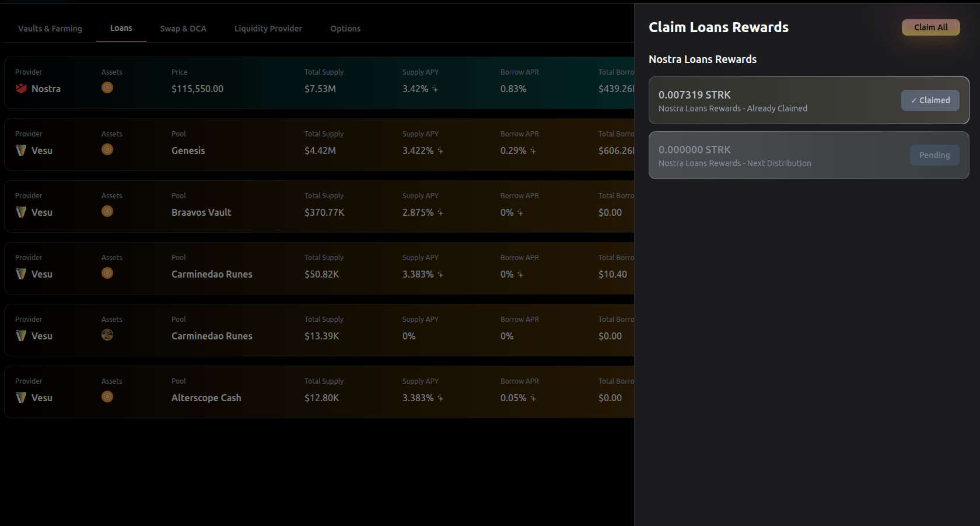Click Genesis total supply $4.42M
Screen dimensions: 980x526
pyautogui.click(x=320, y=150)
